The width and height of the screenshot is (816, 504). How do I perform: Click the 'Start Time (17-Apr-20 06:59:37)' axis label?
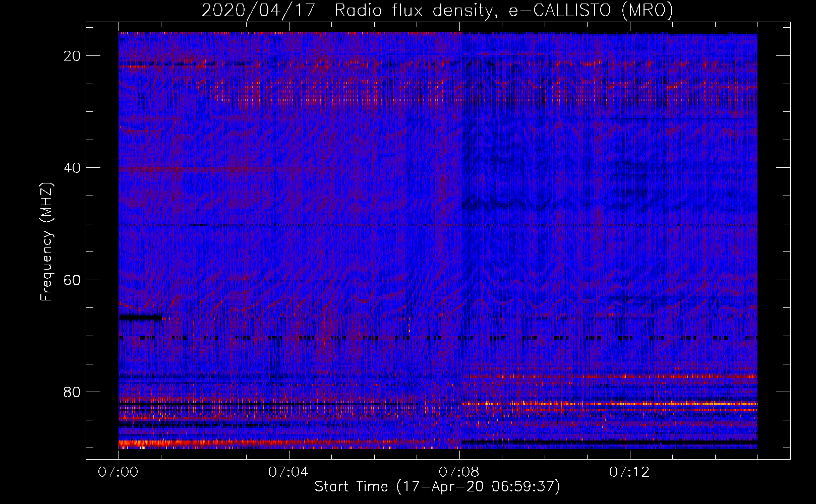point(437,487)
